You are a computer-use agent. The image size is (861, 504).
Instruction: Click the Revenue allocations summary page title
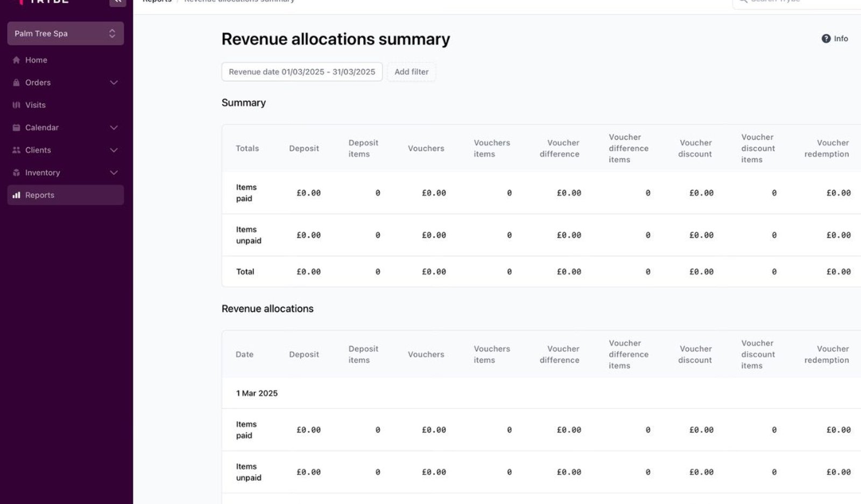coord(336,39)
